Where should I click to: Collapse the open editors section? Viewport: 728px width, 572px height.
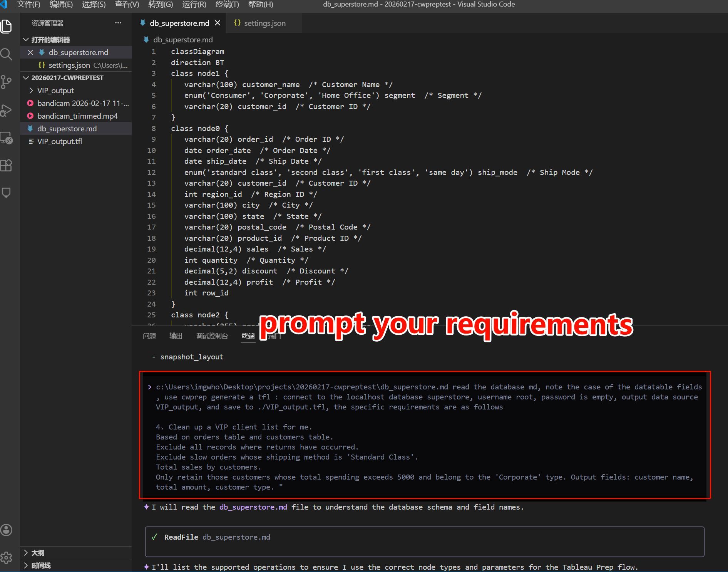point(26,40)
